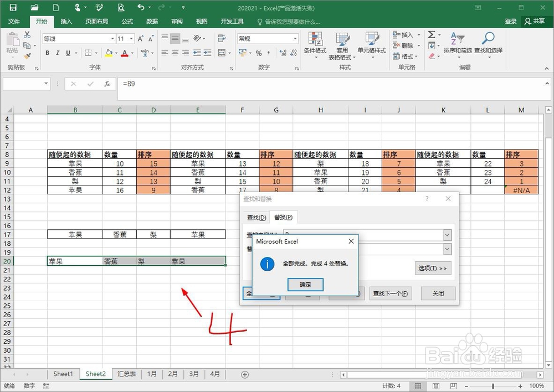
Task: Add a new sheet with the plus icon
Action: tap(244, 374)
